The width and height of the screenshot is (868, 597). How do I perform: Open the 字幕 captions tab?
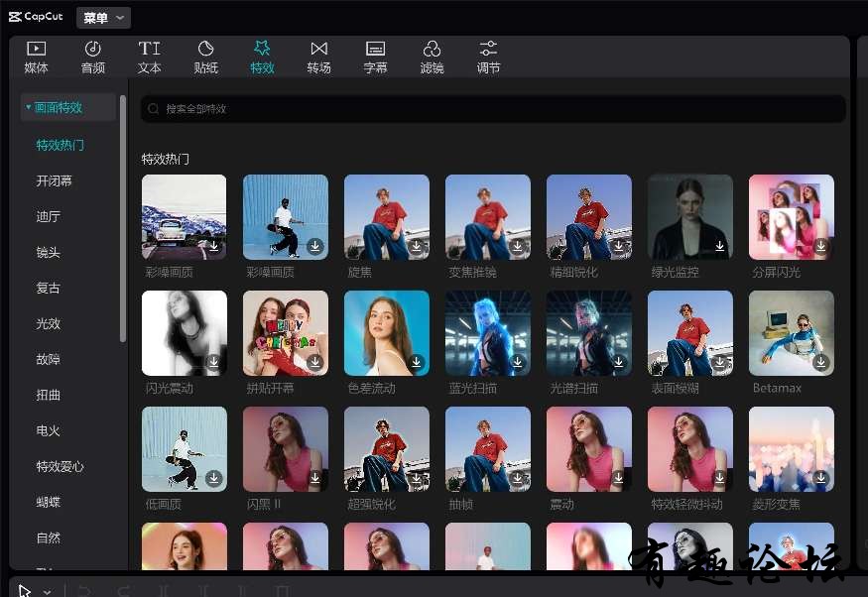(x=375, y=58)
